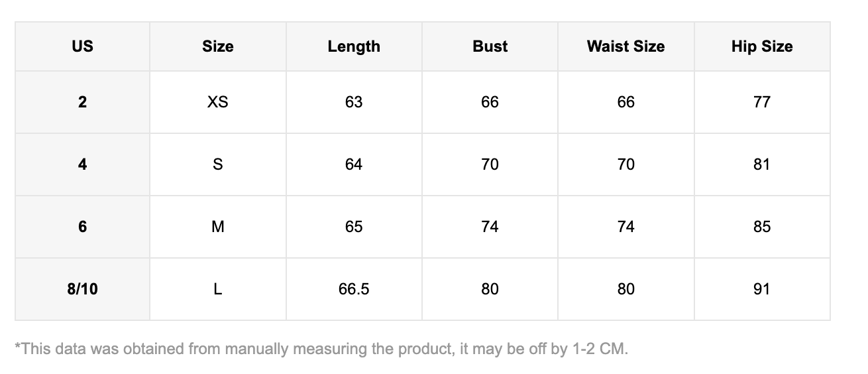Image resolution: width=868 pixels, height=374 pixels.
Task: Click the US size 2 cell
Action: (82, 102)
